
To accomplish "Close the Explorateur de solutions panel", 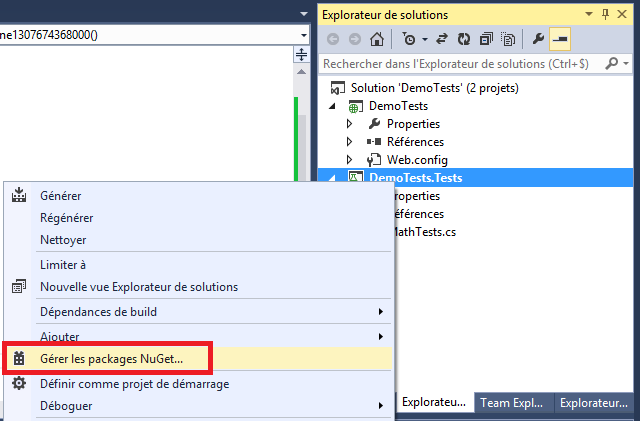I will pos(622,14).
